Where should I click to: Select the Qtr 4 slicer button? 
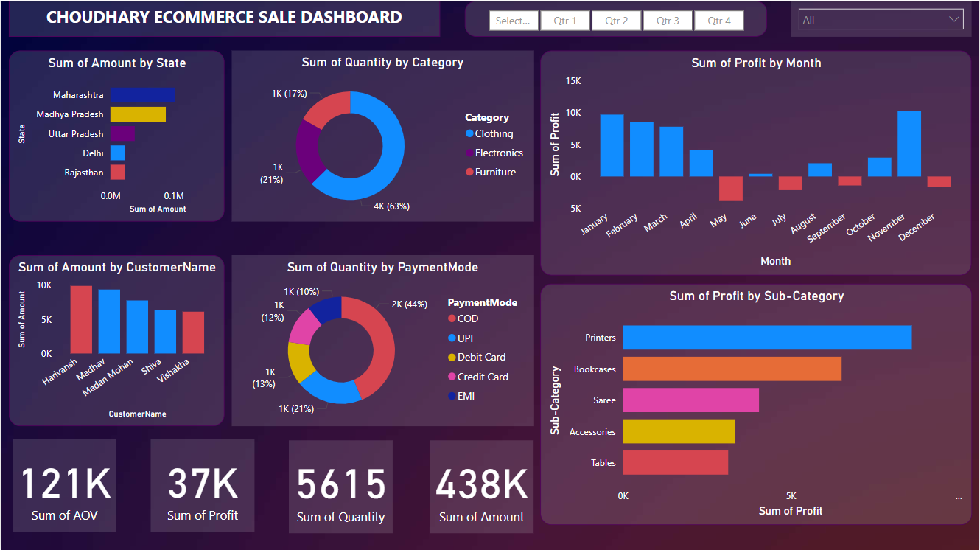pos(718,21)
